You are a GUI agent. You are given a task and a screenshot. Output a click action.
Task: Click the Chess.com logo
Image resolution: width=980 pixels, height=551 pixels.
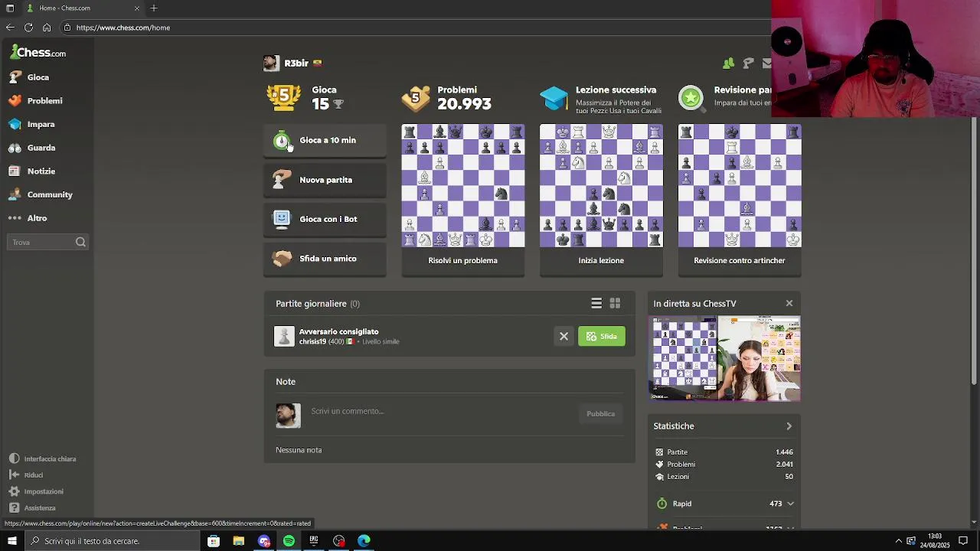click(x=38, y=52)
